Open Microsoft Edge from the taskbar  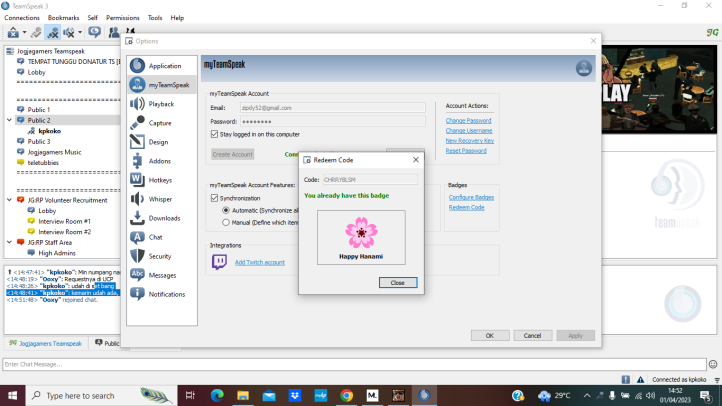[x=217, y=395]
